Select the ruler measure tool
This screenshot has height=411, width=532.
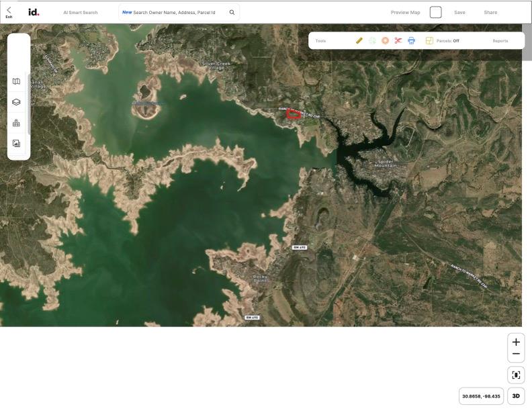coord(359,41)
